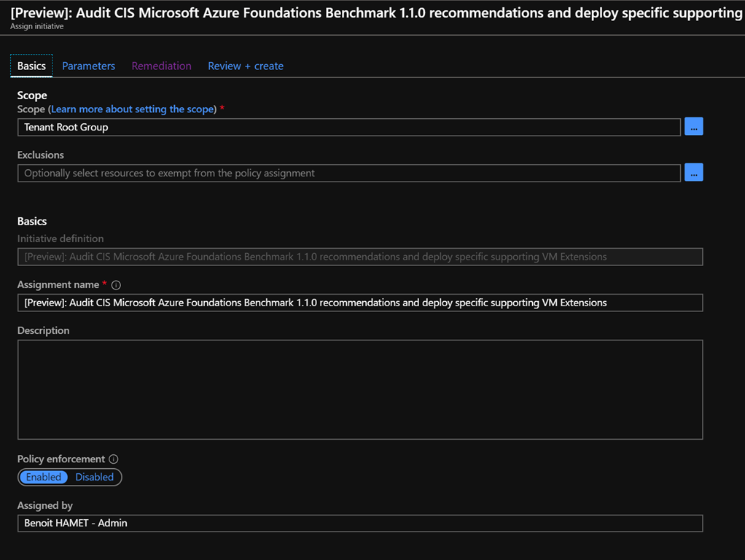
Task: Go to the Remediation tab
Action: click(161, 66)
